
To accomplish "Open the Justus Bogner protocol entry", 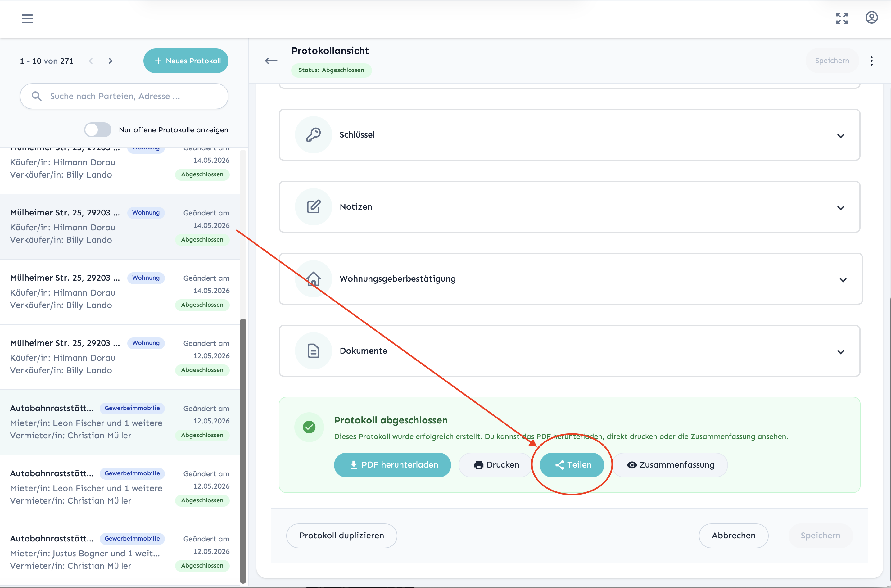I will pos(120,553).
